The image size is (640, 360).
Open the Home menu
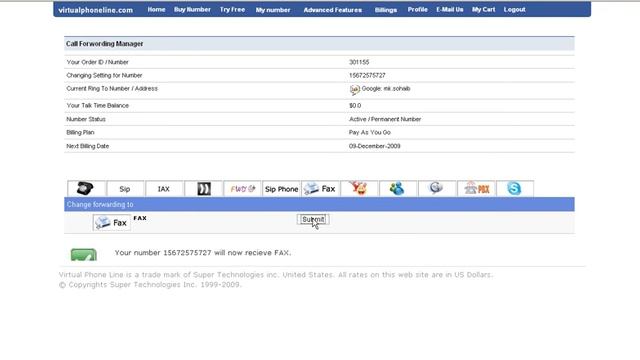coord(156,9)
